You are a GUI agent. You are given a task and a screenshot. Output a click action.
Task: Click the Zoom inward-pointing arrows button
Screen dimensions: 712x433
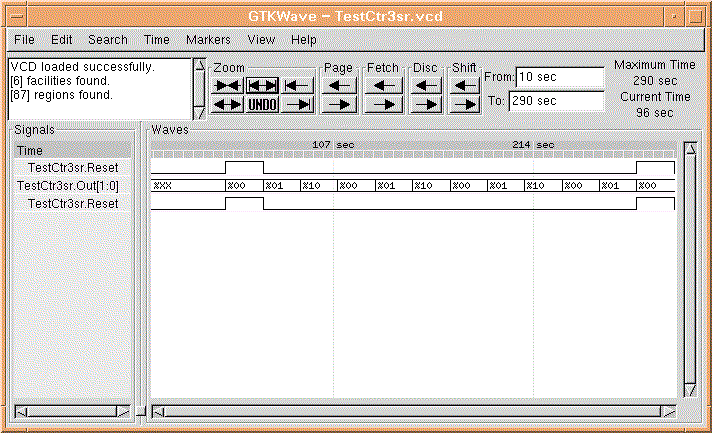227,85
